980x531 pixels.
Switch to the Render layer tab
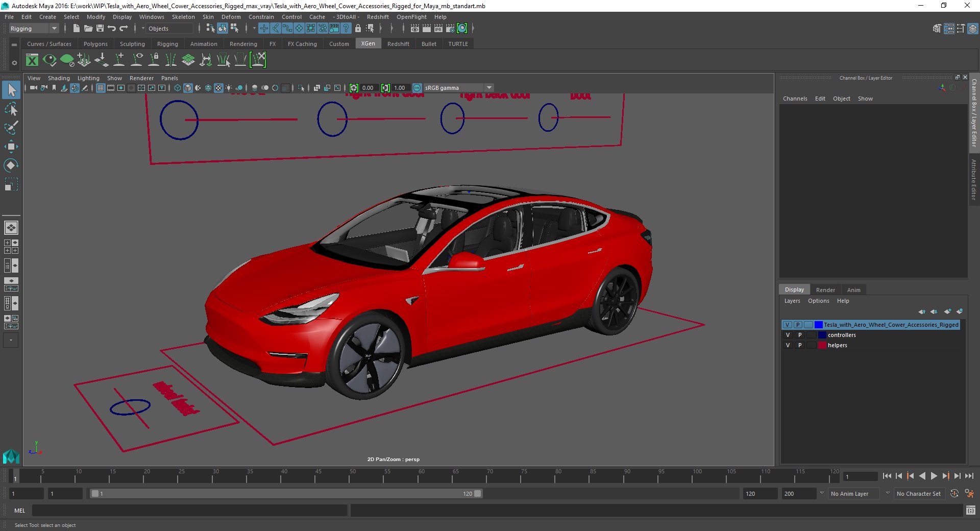coord(825,289)
